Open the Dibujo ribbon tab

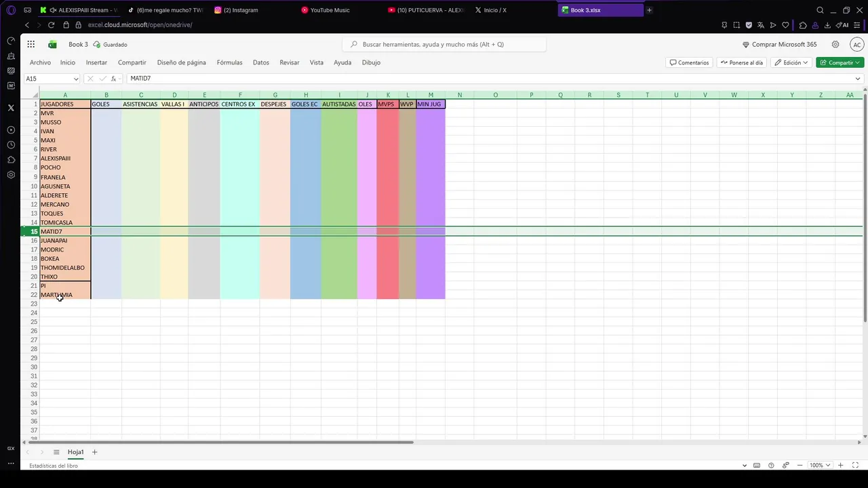click(371, 62)
